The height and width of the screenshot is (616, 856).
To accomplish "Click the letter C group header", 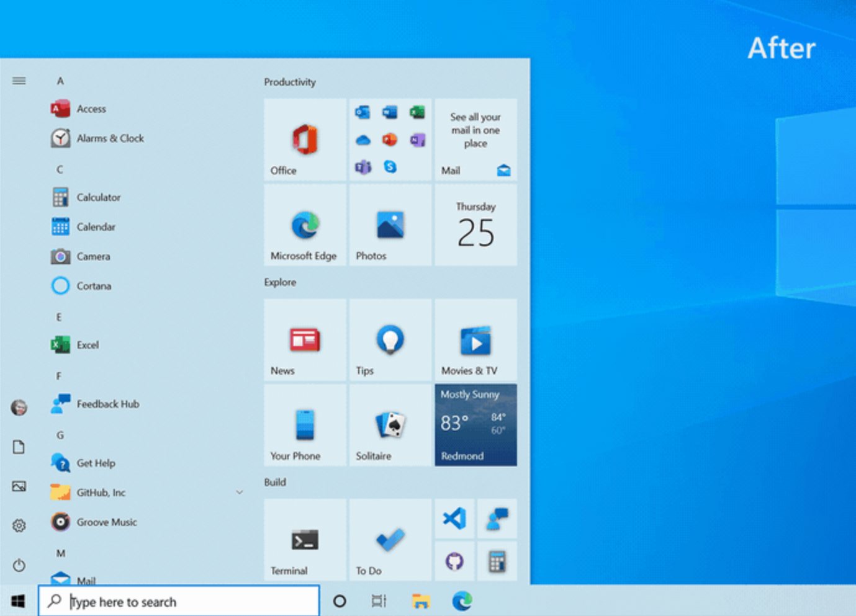I will [60, 169].
